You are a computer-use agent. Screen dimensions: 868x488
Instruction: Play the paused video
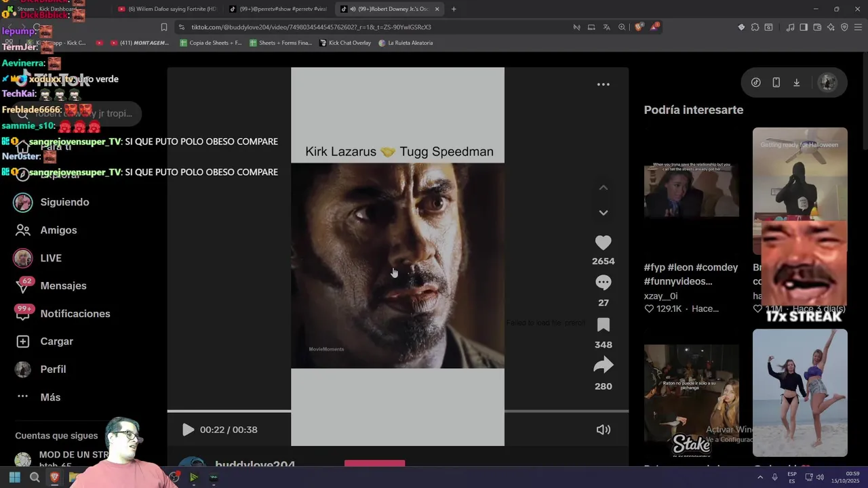(188, 430)
